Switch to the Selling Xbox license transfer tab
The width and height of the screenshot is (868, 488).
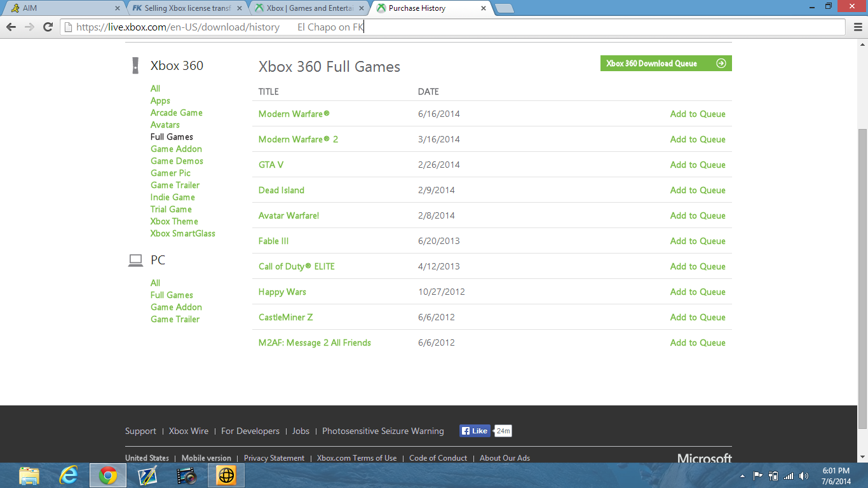tap(186, 8)
